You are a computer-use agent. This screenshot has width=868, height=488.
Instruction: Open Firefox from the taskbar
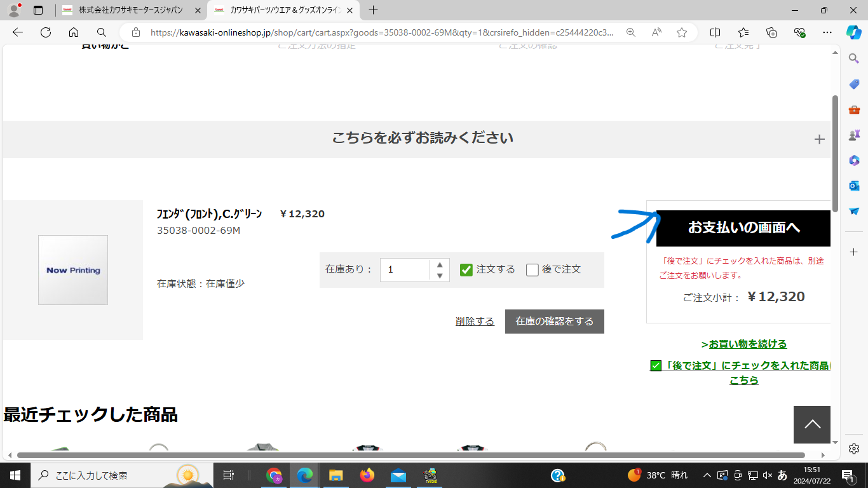click(367, 475)
